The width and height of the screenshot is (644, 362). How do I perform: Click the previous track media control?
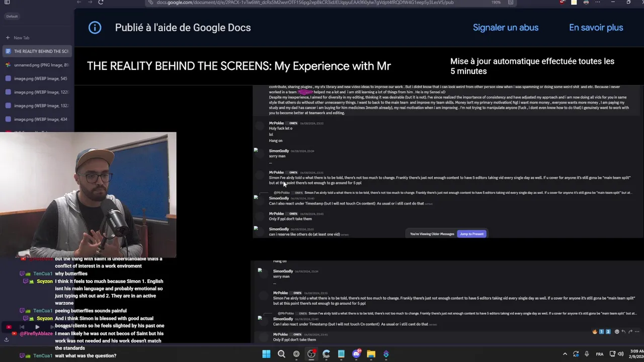pyautogui.click(x=22, y=327)
